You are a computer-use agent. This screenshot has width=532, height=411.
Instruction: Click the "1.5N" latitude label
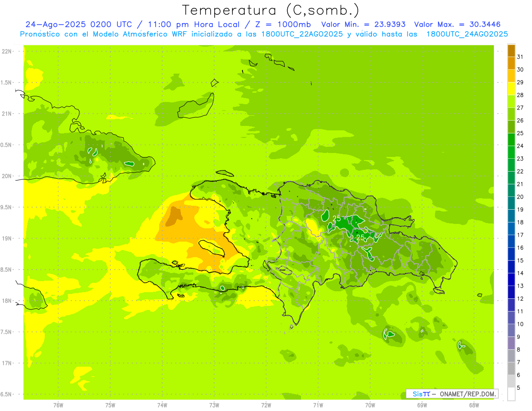coord(7,82)
